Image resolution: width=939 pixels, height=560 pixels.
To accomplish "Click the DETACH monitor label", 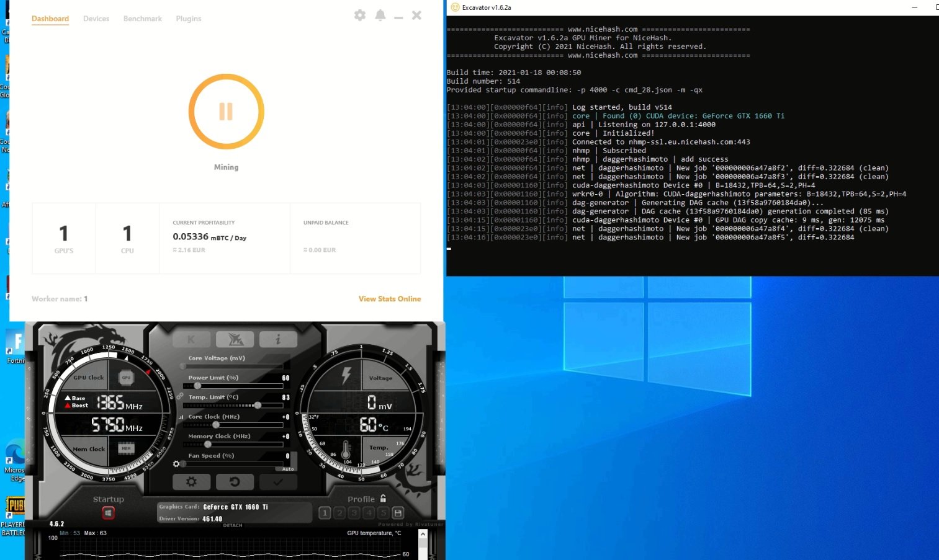I will click(x=233, y=525).
